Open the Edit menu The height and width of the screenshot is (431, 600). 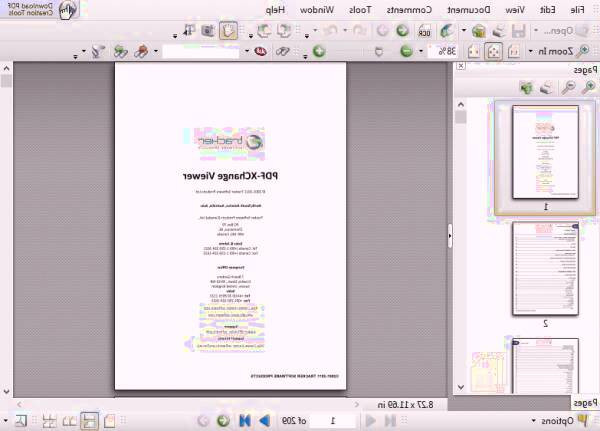tap(548, 10)
